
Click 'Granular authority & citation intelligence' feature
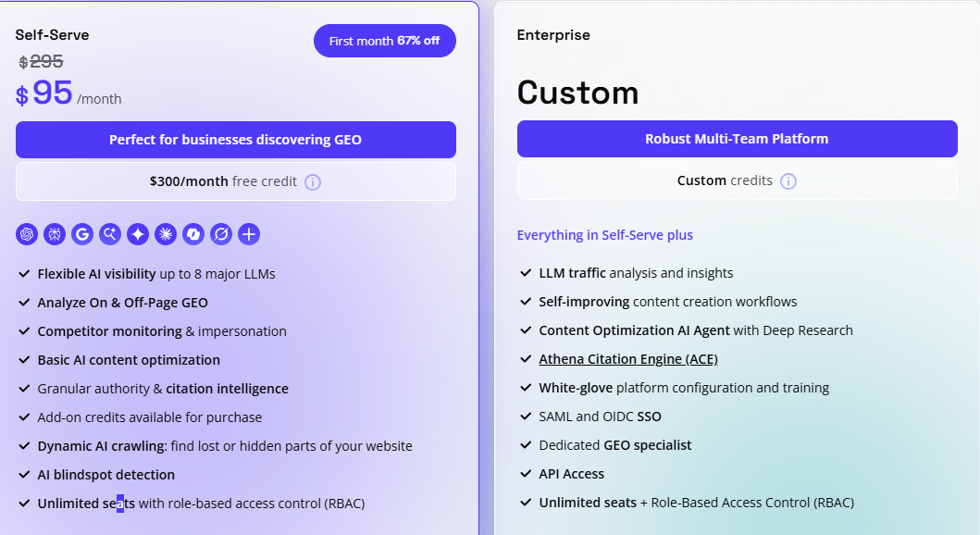pos(163,389)
